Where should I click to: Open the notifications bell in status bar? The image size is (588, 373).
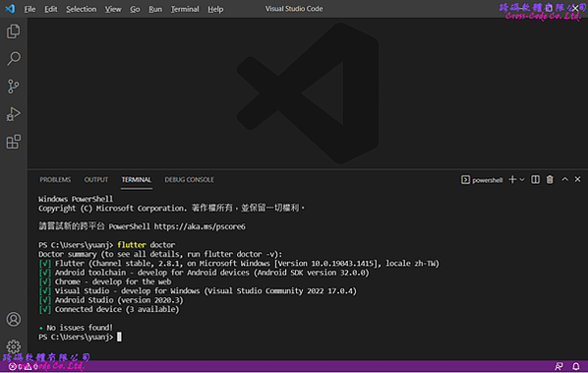575,366
